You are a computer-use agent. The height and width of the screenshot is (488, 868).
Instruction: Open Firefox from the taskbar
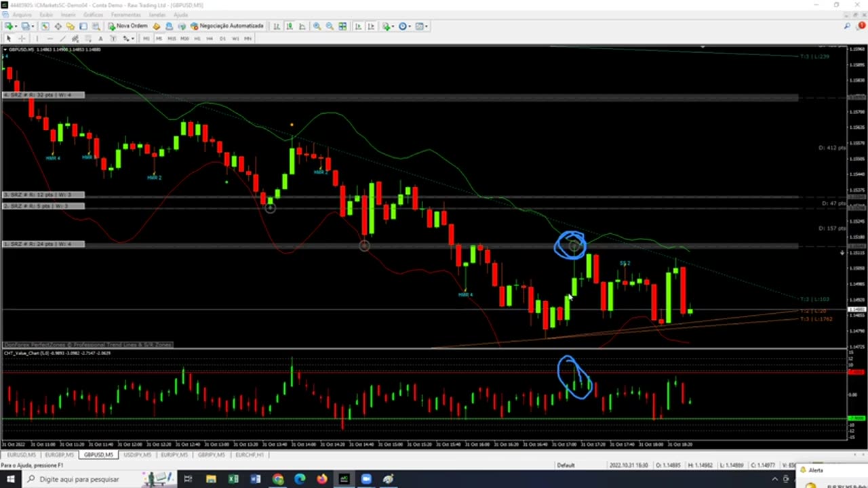tap(321, 479)
